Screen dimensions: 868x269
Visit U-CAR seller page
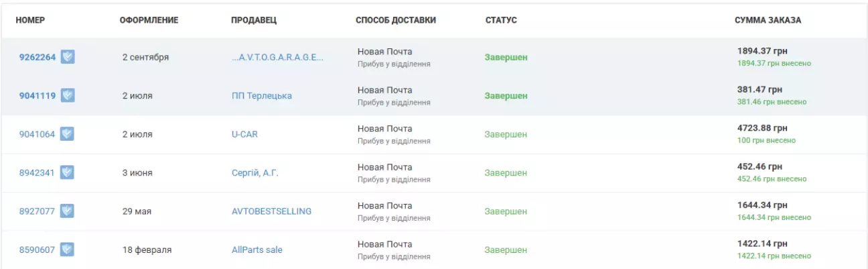click(x=244, y=134)
